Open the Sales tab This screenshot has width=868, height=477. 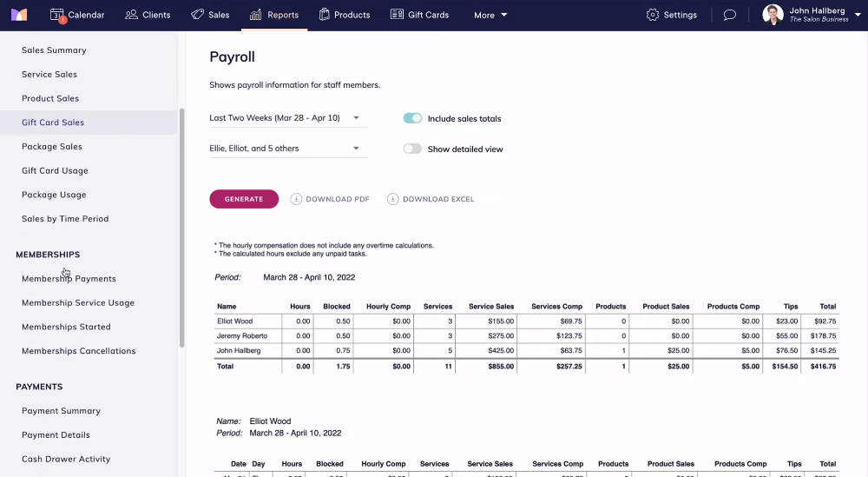point(210,16)
